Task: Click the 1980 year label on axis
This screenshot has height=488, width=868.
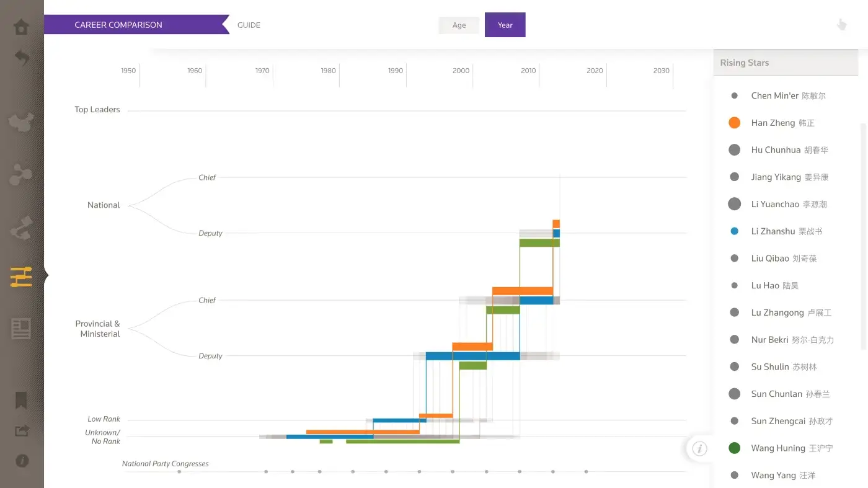Action: pyautogui.click(x=328, y=71)
